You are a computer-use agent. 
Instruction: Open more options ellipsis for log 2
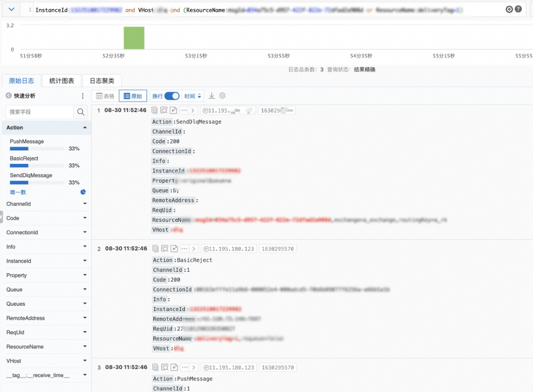coord(184,249)
